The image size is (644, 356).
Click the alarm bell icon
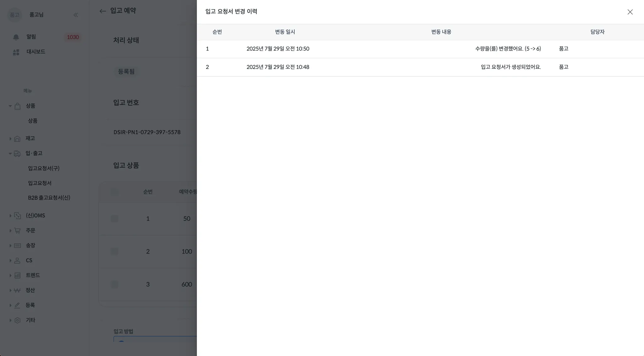(x=16, y=37)
